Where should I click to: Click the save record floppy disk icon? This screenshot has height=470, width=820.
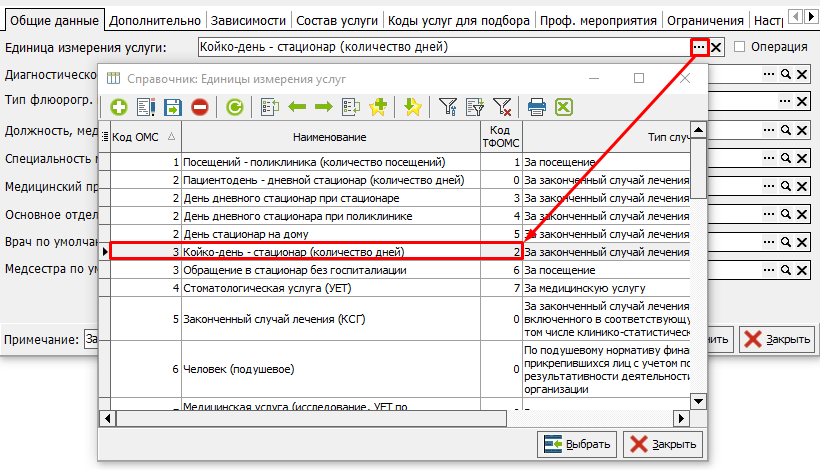(172, 107)
